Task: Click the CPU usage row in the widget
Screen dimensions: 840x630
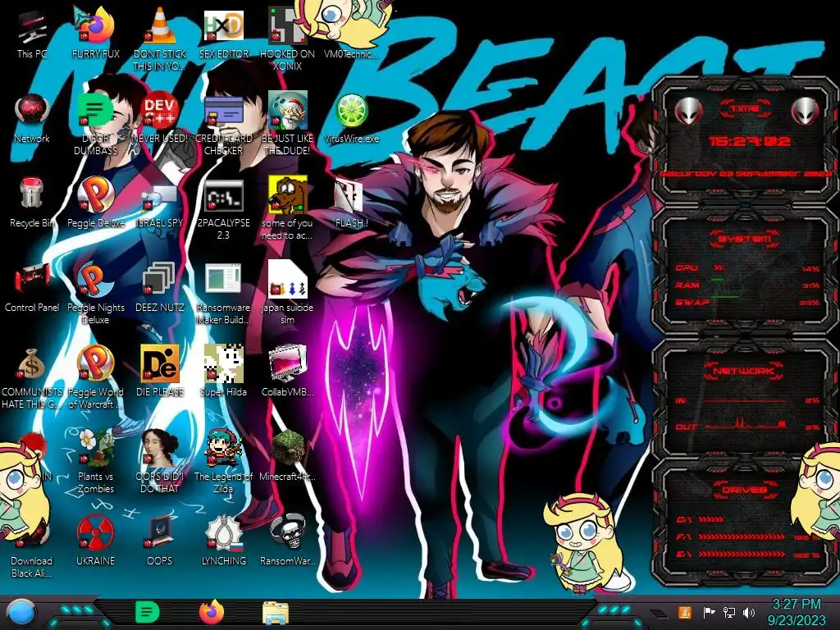Action: pyautogui.click(x=748, y=268)
